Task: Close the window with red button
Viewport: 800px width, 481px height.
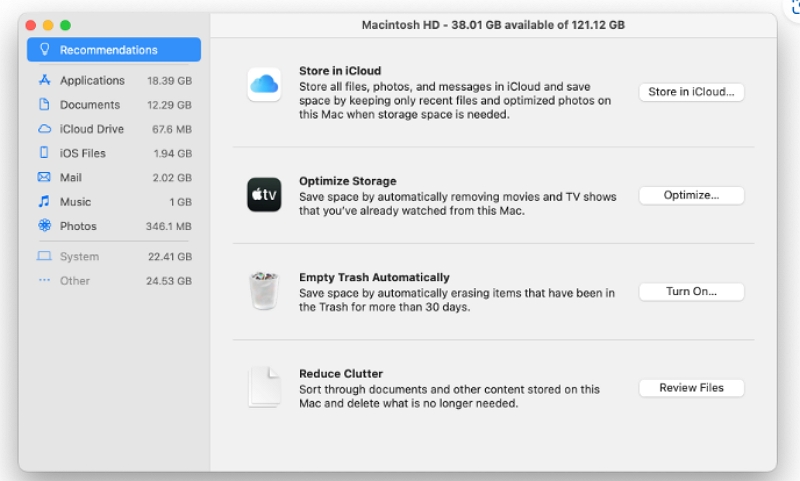Action: (x=31, y=25)
